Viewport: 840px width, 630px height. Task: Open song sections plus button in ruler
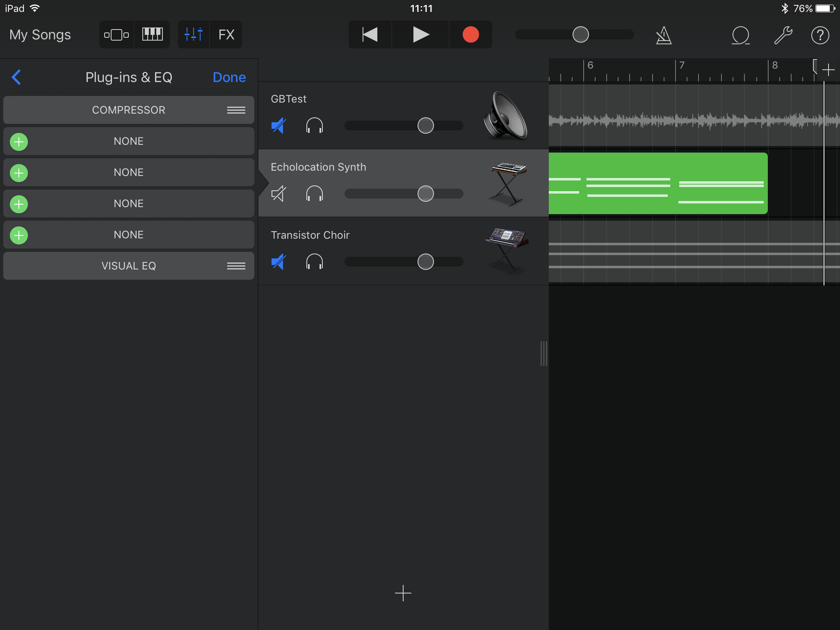828,70
